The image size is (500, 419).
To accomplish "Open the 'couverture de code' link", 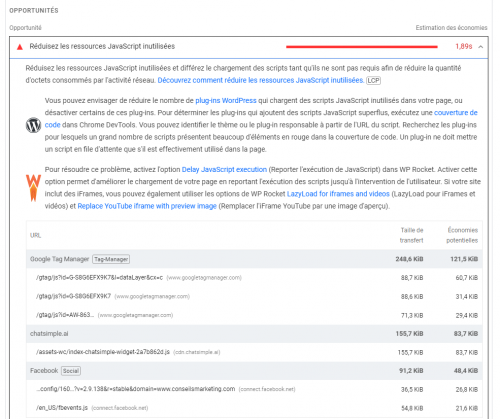I will pos(456,113).
